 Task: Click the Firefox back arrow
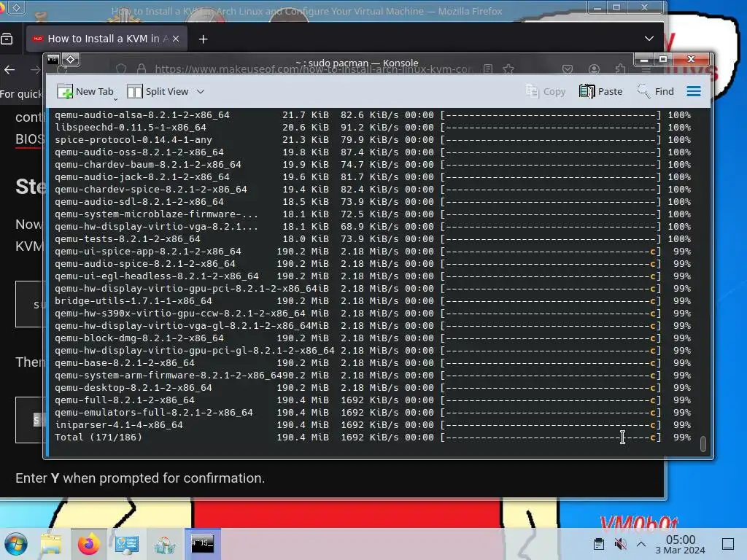click(x=9, y=70)
